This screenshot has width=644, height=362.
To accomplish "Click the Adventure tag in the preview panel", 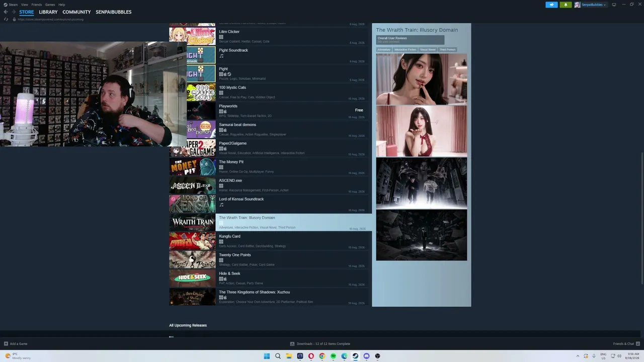I will (384, 50).
